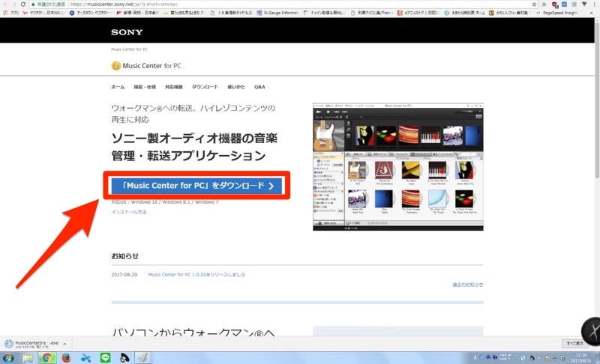
Task: Open the アプリ bookmarks shortcut
Action: coord(9,13)
